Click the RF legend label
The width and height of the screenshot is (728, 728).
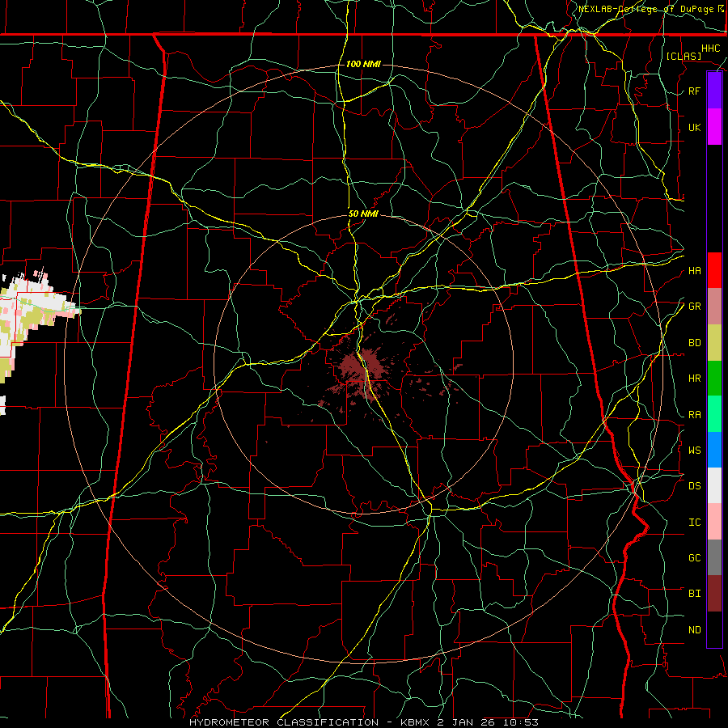coord(694,91)
